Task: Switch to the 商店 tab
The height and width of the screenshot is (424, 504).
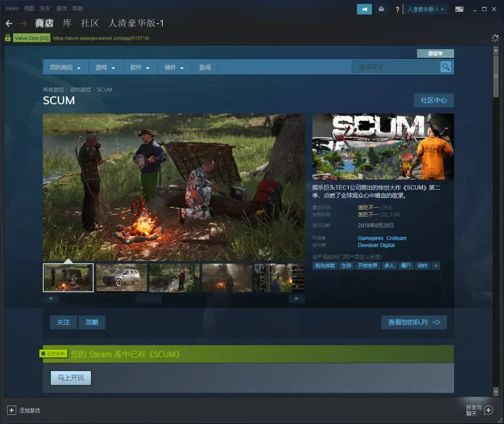Action: tap(44, 23)
